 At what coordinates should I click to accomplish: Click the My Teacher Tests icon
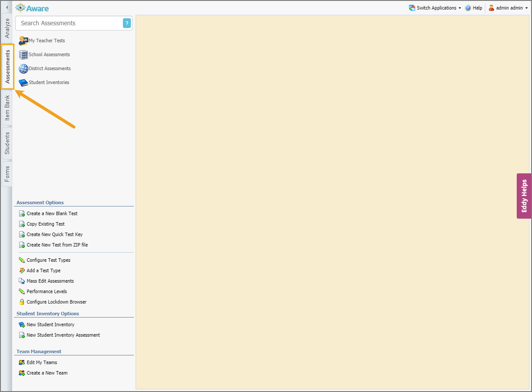(24, 41)
